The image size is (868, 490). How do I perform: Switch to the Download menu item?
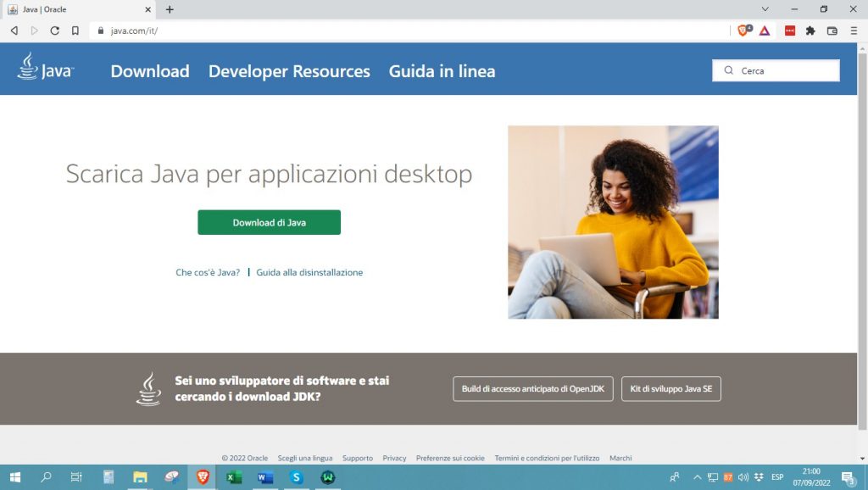tap(149, 72)
